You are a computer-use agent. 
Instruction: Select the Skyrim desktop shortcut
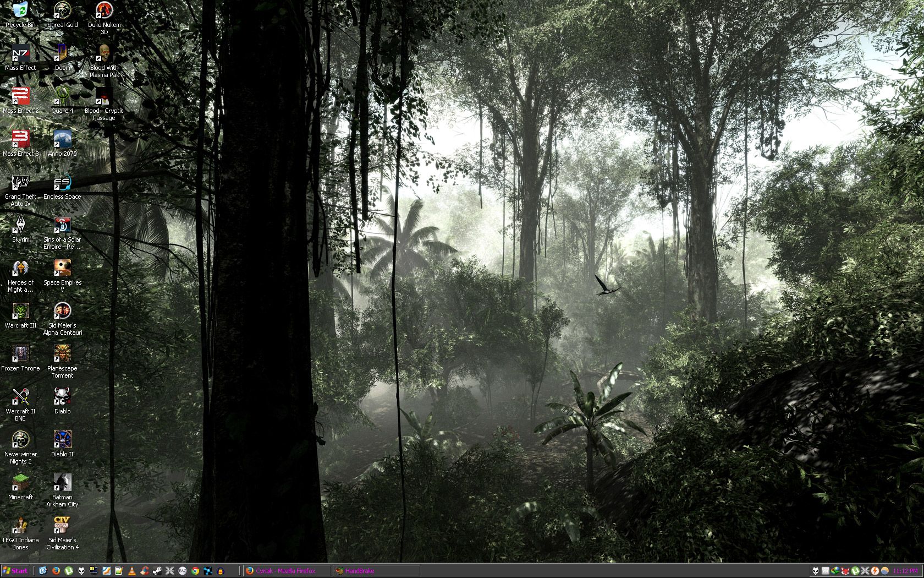click(20, 226)
